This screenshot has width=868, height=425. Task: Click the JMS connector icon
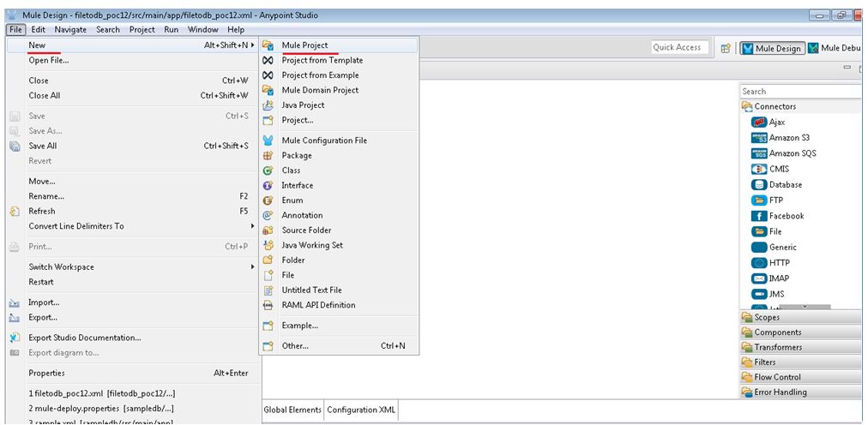pos(759,294)
